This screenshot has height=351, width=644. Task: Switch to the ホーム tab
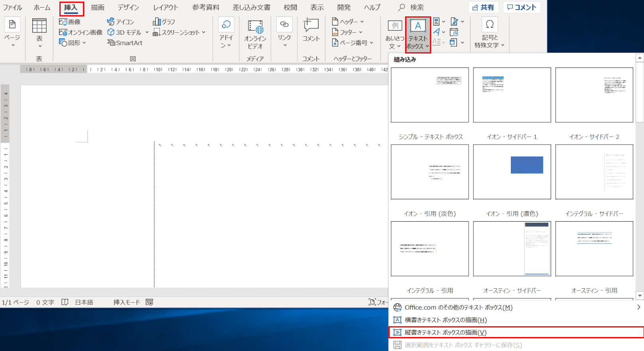42,8
